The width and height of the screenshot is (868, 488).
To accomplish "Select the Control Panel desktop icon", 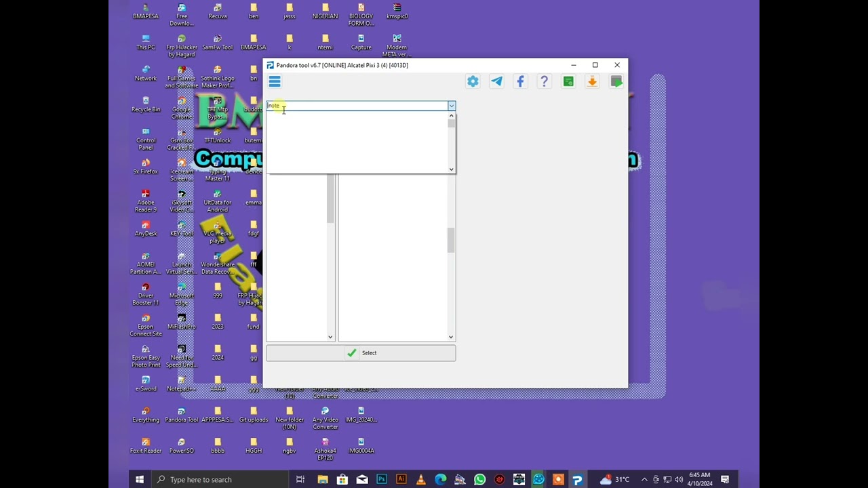I will 146,139.
